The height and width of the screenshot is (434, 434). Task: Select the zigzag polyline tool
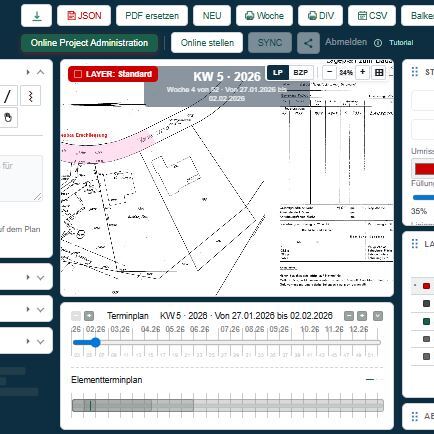[x=30, y=96]
